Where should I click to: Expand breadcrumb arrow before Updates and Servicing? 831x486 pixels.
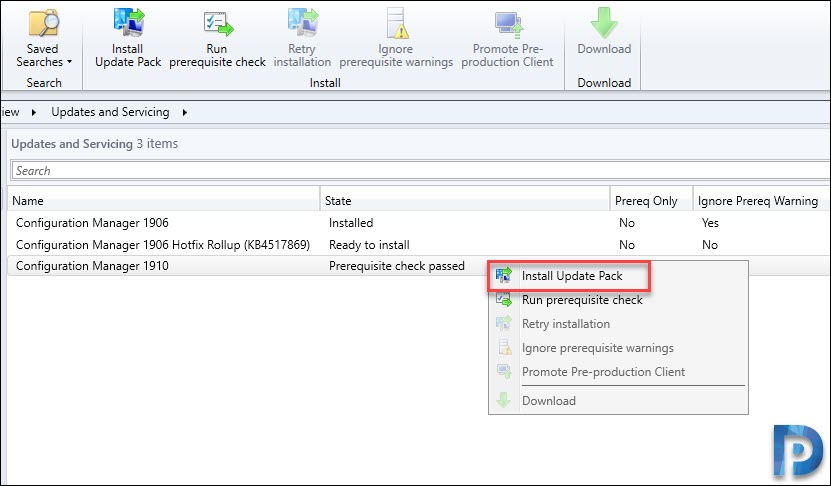point(34,112)
